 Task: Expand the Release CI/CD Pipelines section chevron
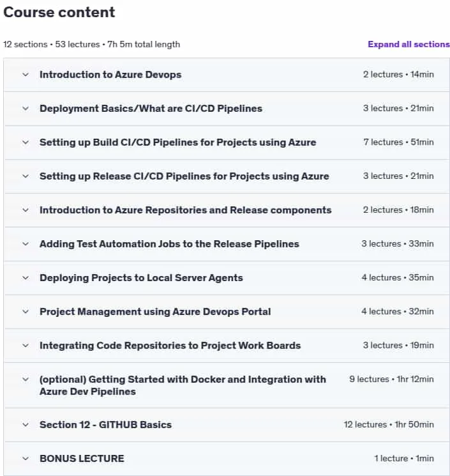tap(26, 176)
